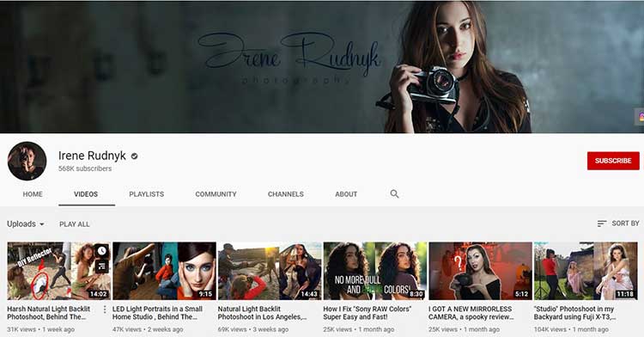Click the No More Dull Colors thumbnail

[x=375, y=271]
